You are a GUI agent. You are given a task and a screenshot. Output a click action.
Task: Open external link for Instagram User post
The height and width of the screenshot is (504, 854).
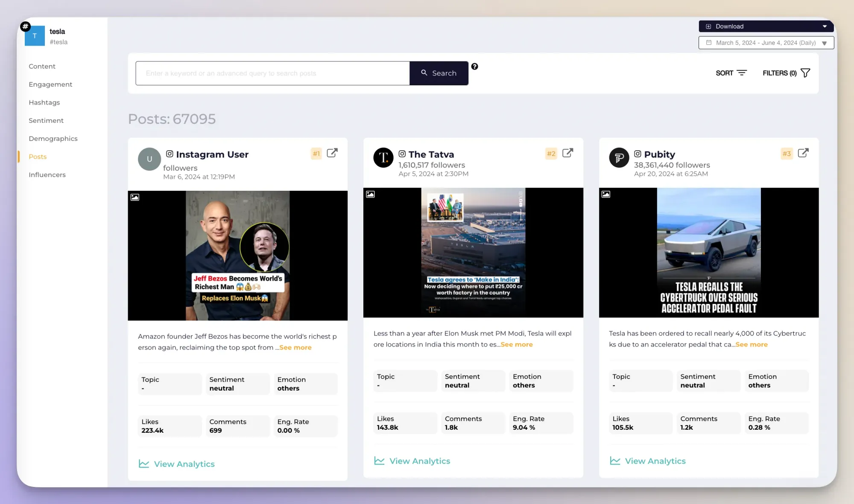pyautogui.click(x=332, y=153)
